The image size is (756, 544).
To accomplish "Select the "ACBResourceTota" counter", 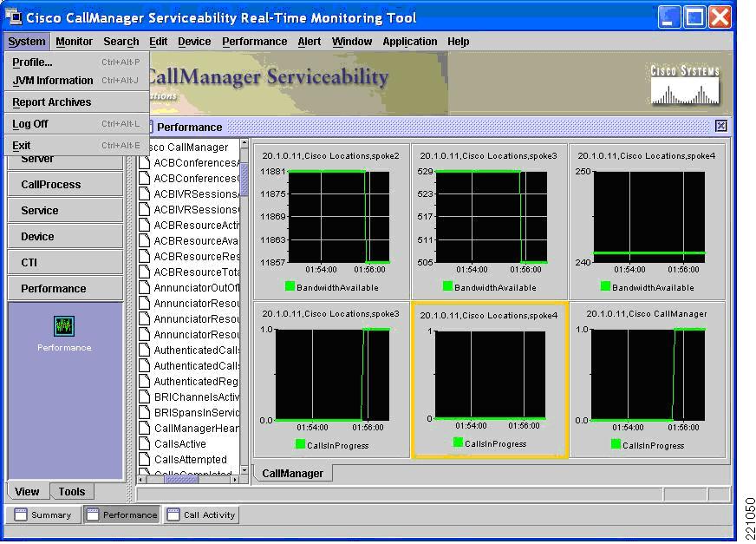I will 196,272.
